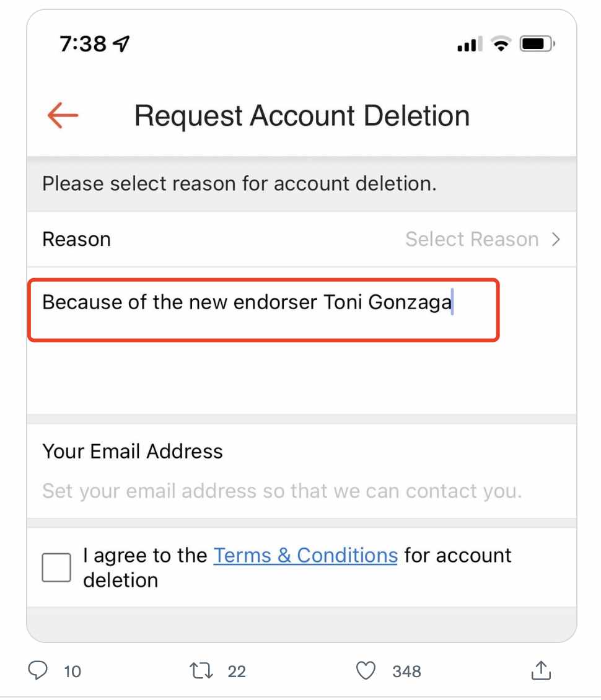
Task: Select the Reason row
Action: point(301,239)
